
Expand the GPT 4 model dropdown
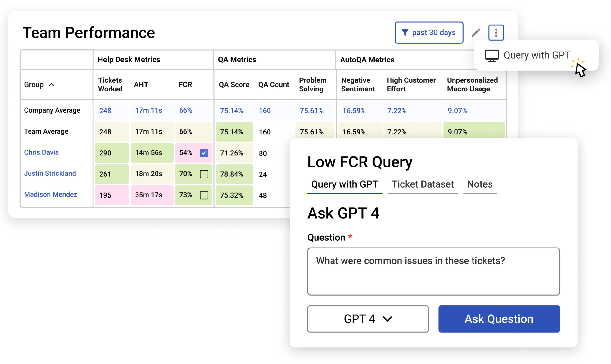pyautogui.click(x=368, y=319)
